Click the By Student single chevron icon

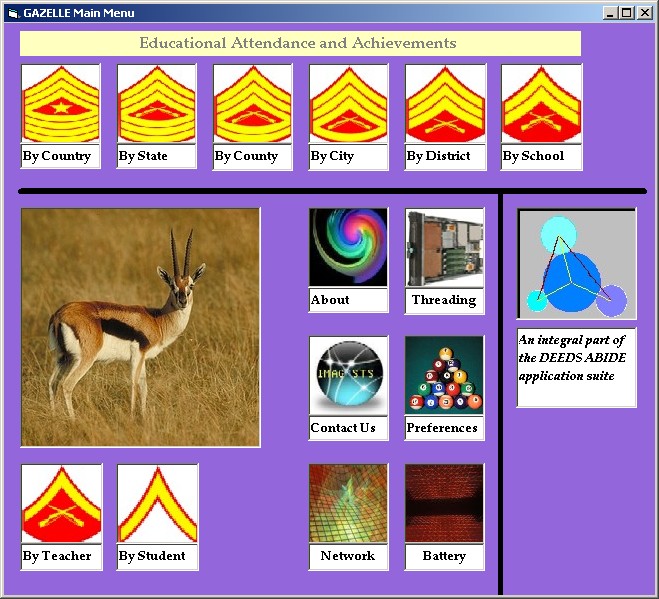click(157, 504)
